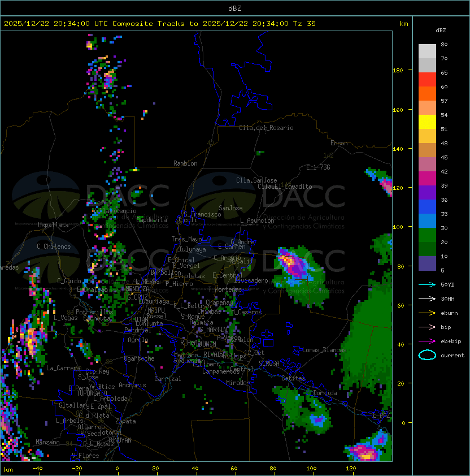Click the Carrizal place label
The image size is (470, 476).
click(168, 379)
